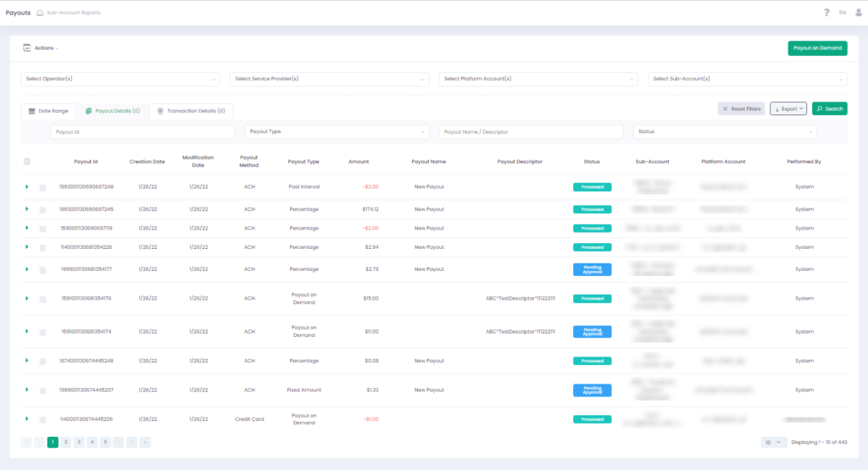
Task: Select the checkbox for payout 1140001130681354226
Action: coord(42,248)
